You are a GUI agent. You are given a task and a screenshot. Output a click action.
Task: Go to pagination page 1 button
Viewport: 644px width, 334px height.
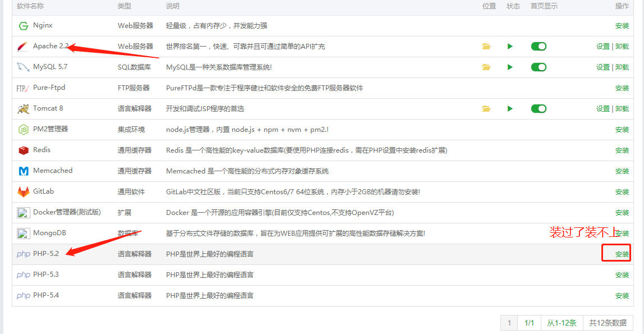click(x=509, y=323)
